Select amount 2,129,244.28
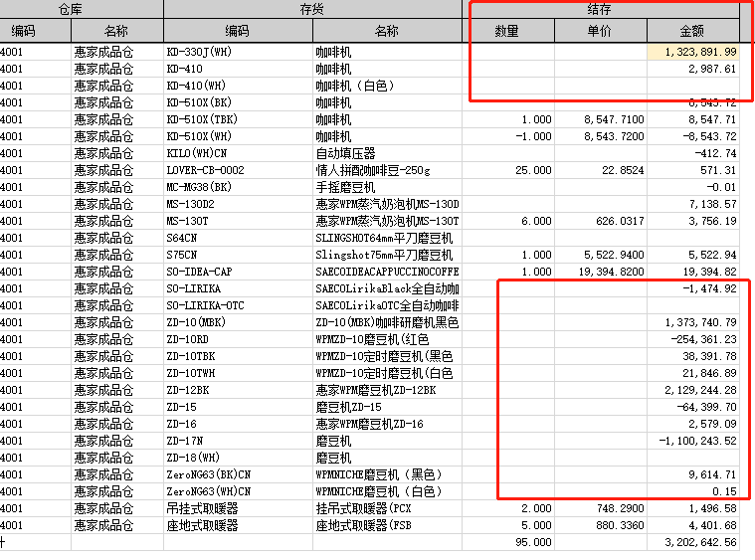Image resolution: width=755 pixels, height=560 pixels. click(693, 390)
